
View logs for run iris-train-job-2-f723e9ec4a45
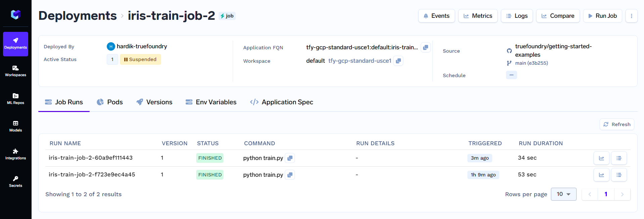pyautogui.click(x=619, y=175)
